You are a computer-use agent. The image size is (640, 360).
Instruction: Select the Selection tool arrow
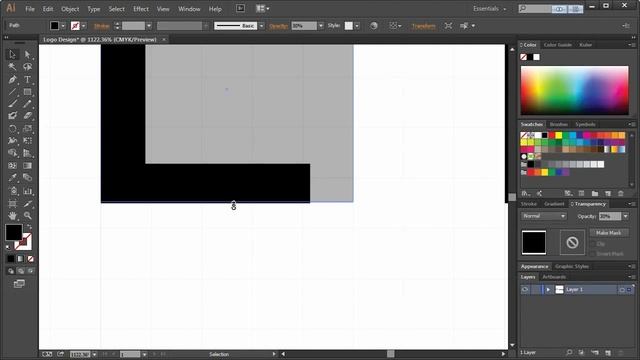12,54
